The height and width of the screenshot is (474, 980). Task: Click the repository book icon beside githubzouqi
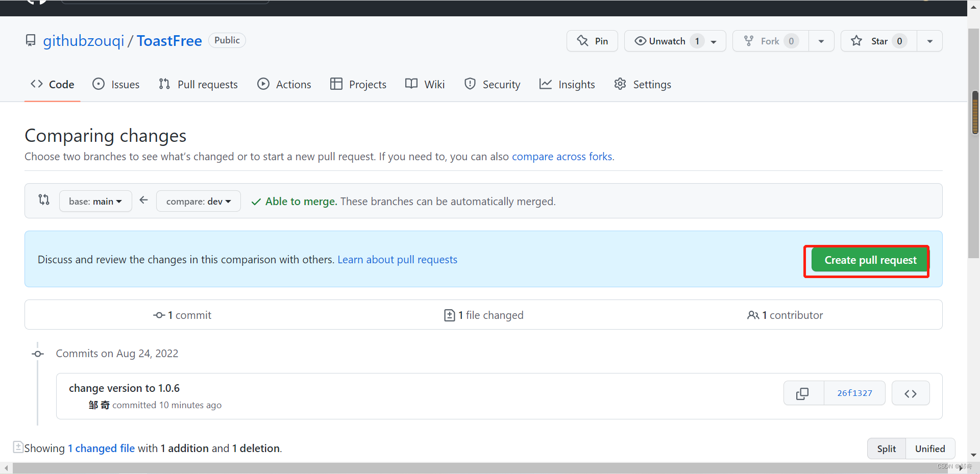click(31, 40)
